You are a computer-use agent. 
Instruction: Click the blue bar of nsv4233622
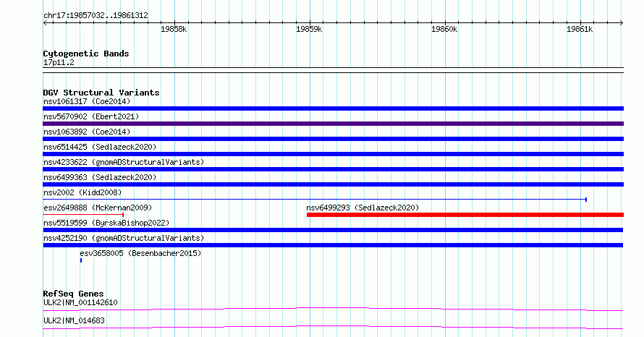tap(333, 169)
